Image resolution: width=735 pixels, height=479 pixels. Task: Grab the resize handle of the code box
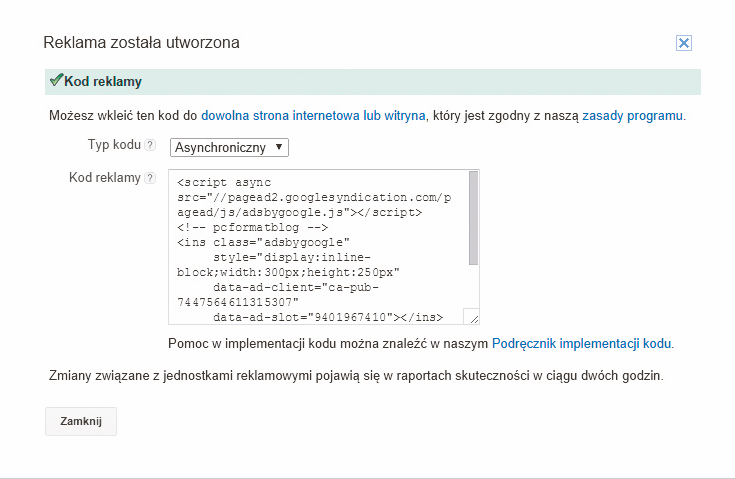[x=473, y=319]
